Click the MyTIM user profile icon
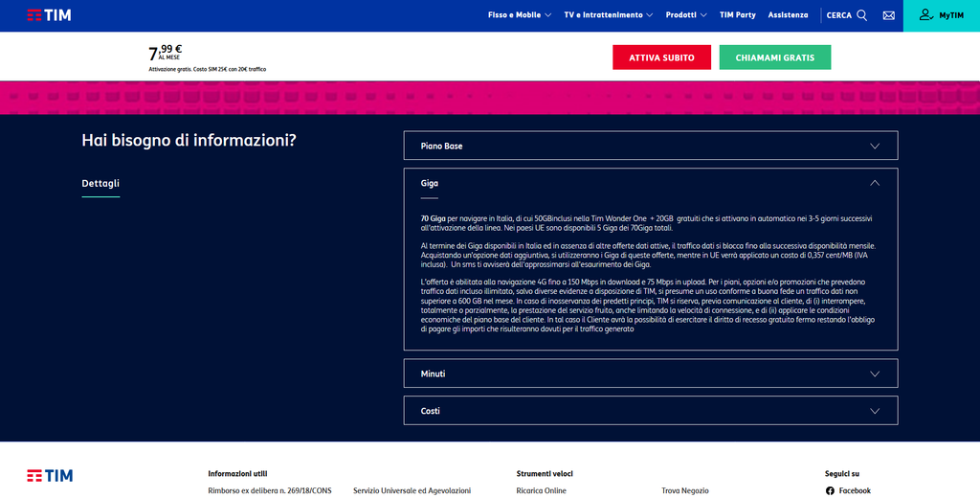This screenshot has height=498, width=980. pos(926,15)
